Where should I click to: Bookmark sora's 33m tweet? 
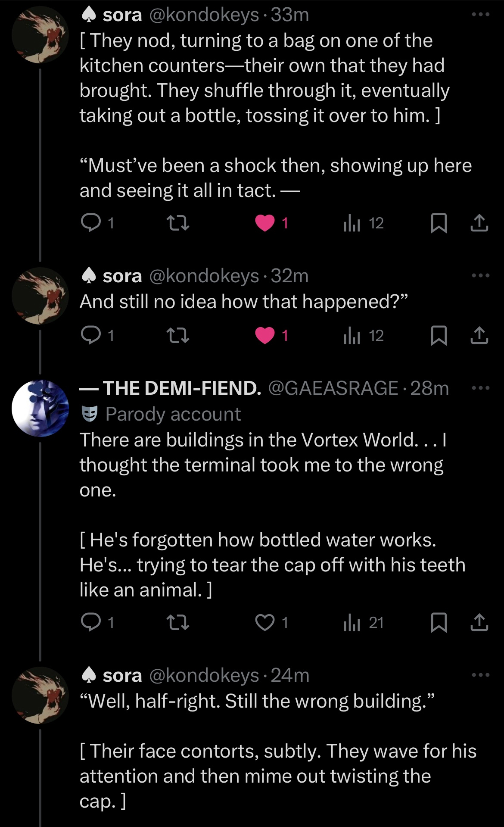pos(439,223)
